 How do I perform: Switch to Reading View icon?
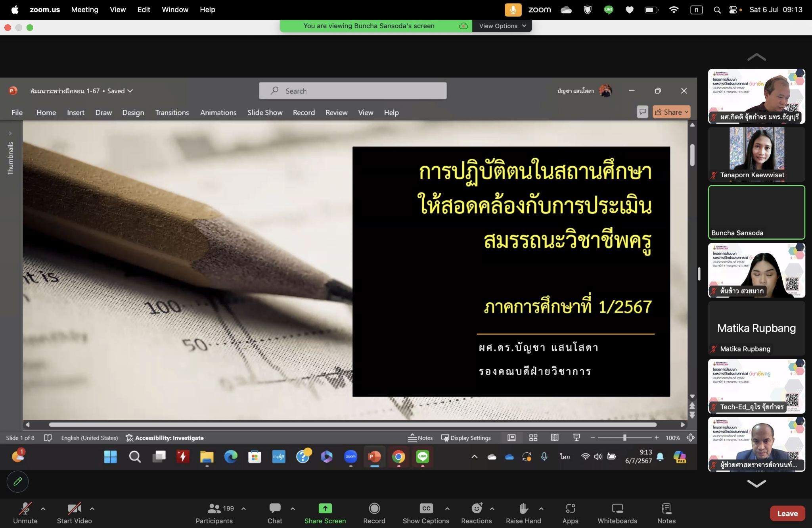[555, 438]
